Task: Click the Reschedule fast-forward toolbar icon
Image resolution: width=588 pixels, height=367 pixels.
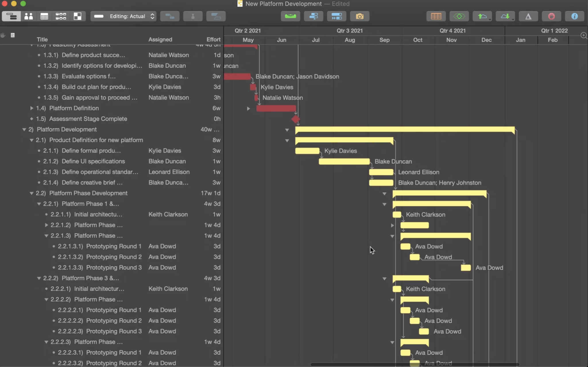Action: coord(336,16)
